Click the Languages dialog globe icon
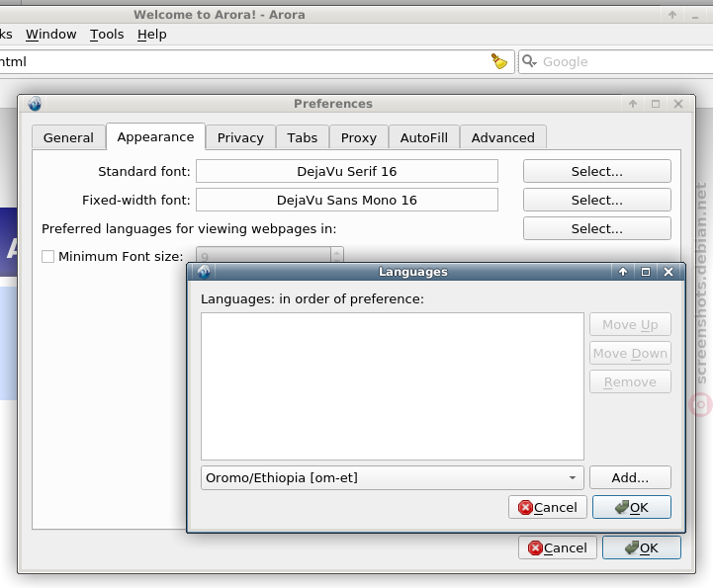This screenshot has width=713, height=588. tap(204, 272)
